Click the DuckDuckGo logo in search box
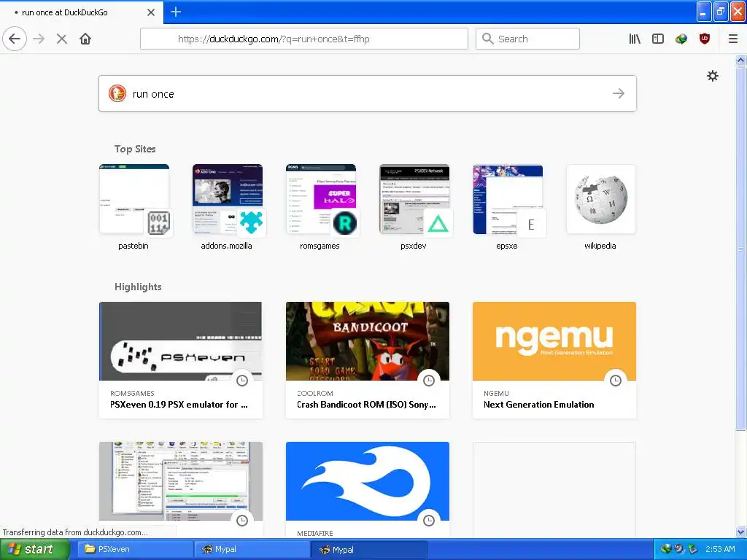Image resolution: width=747 pixels, height=560 pixels. coord(117,93)
